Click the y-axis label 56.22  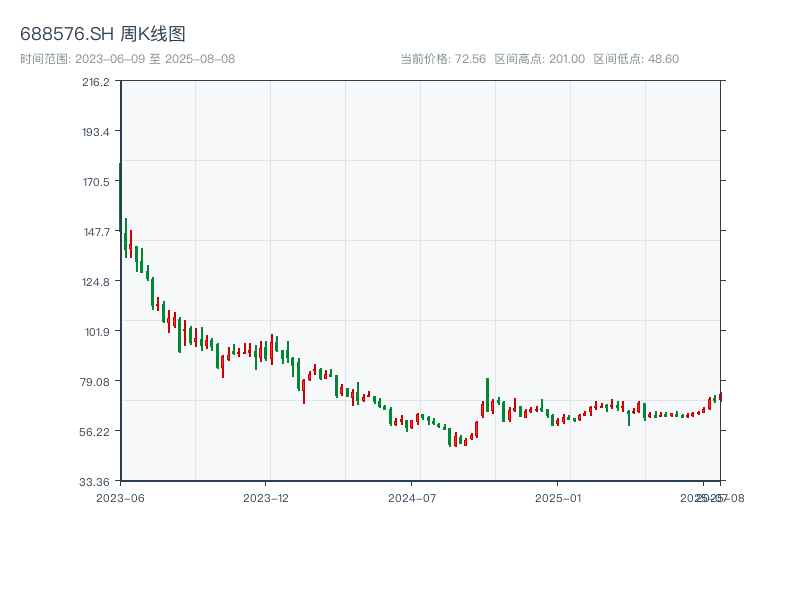click(95, 432)
